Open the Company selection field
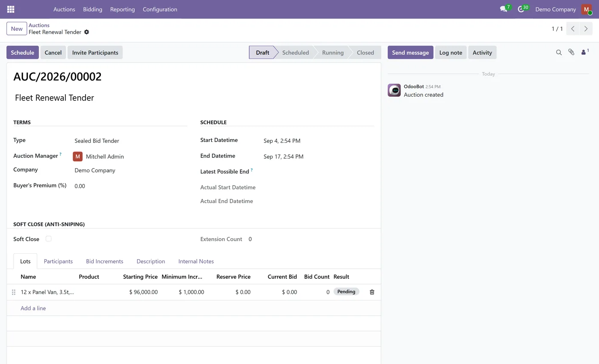Screen dimensions: 599x364 point(130,170)
